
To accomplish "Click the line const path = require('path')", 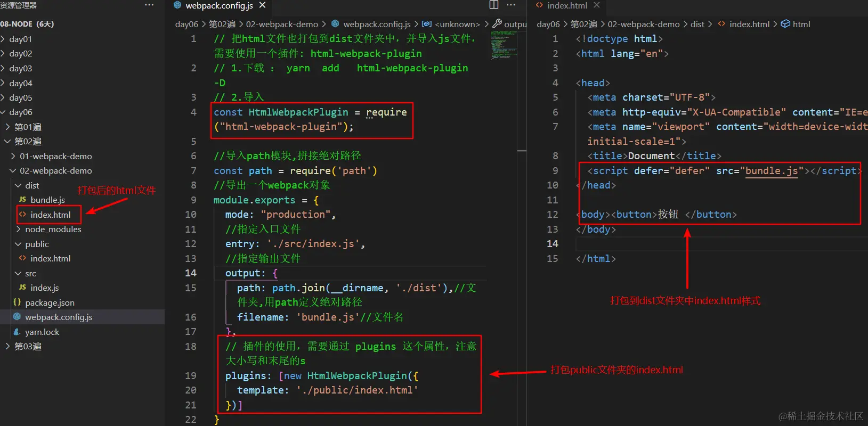I will 295,171.
